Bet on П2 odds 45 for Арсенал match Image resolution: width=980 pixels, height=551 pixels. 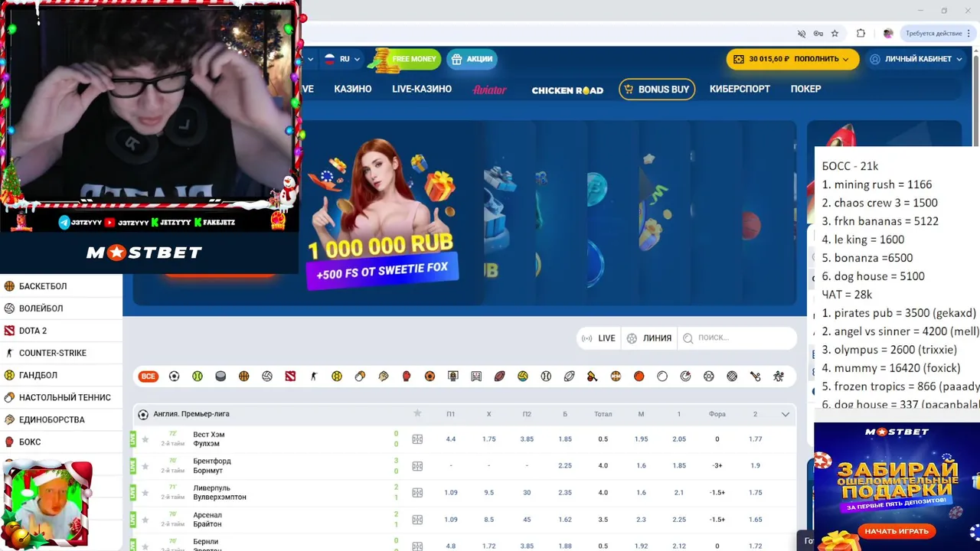pos(527,520)
